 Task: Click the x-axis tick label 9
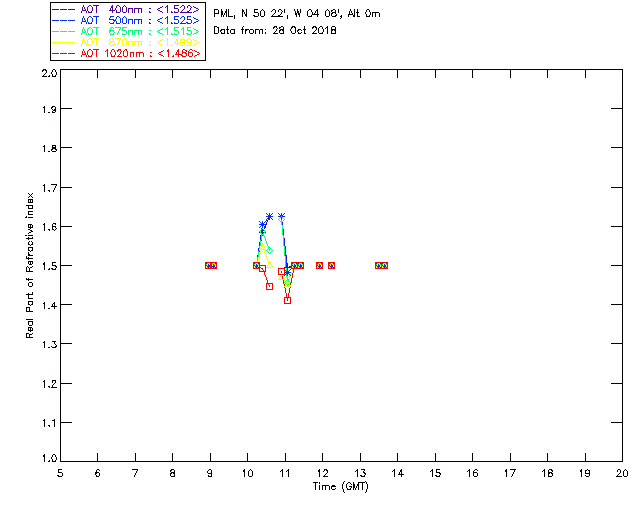click(x=210, y=473)
